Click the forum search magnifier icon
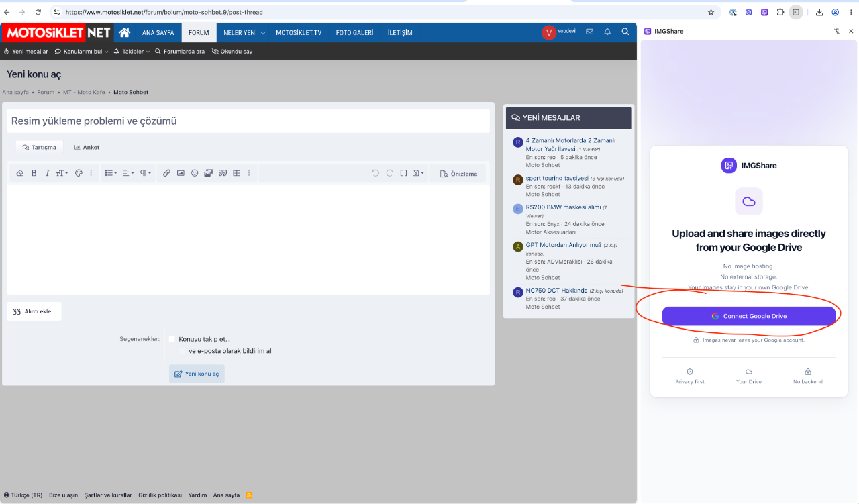This screenshot has width=859, height=504. click(625, 32)
